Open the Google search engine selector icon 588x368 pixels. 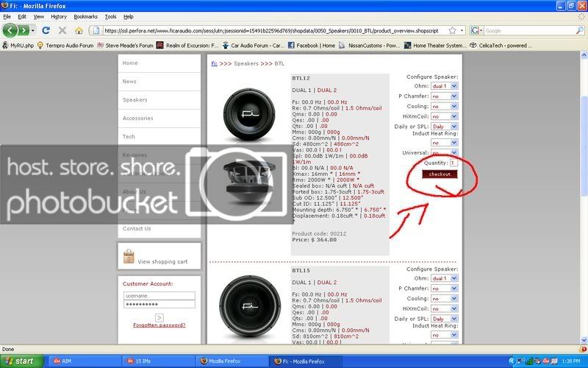pyautogui.click(x=476, y=30)
